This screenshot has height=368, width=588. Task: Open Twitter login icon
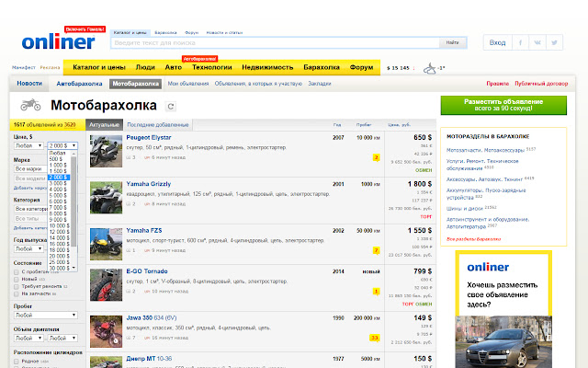click(x=554, y=42)
